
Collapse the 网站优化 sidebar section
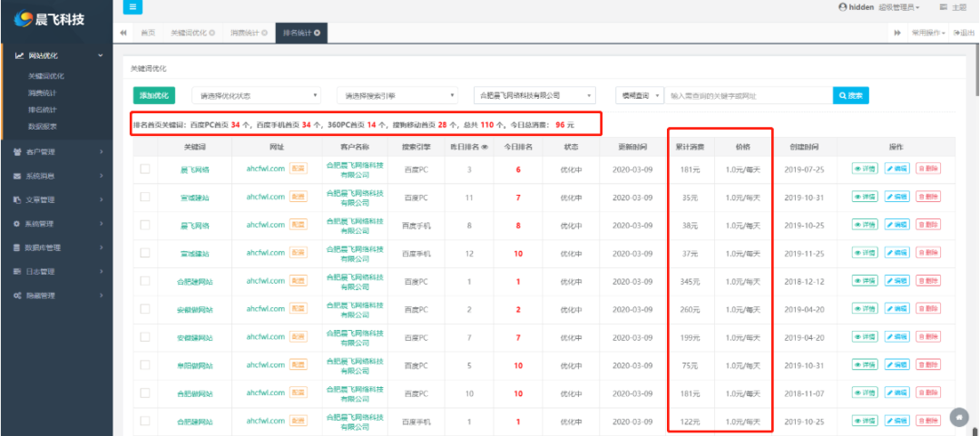(56, 55)
